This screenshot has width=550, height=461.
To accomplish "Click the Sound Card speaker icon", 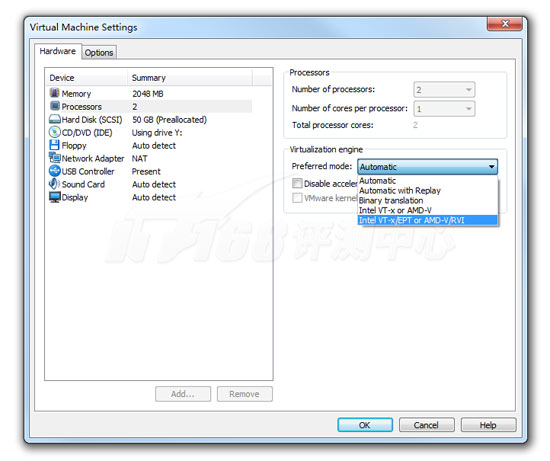I will (54, 184).
